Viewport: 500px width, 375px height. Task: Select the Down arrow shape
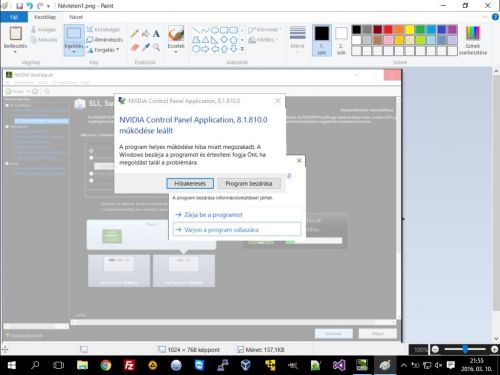click(234, 49)
